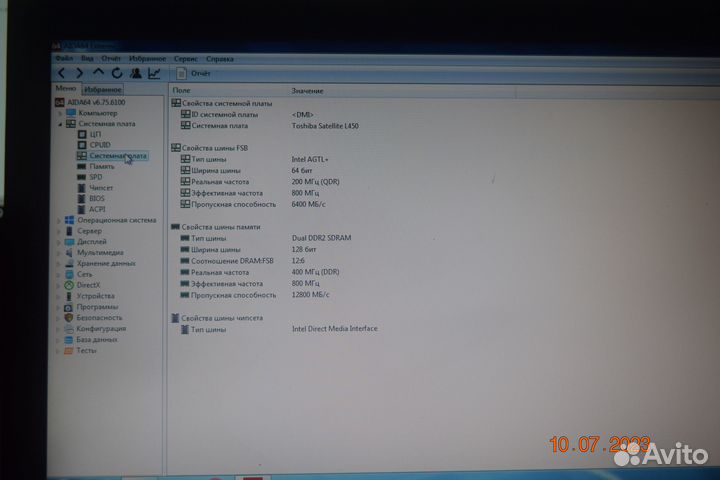This screenshot has width=720, height=480.
Task: Select AIDA64 v6.75.6100 root node
Action: click(96, 102)
